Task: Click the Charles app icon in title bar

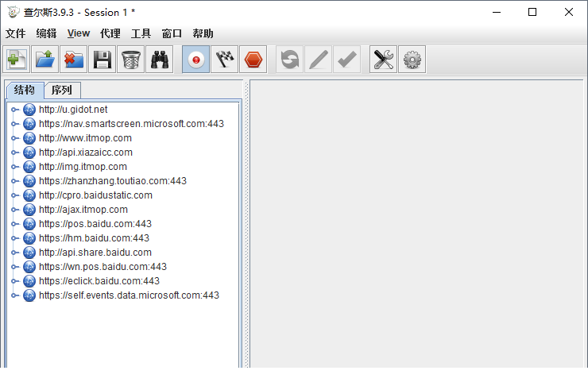Action: (14, 12)
